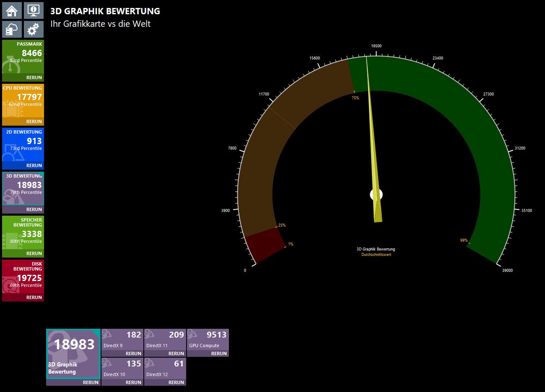Image resolution: width=545 pixels, height=392 pixels.
Task: Click the 99% percentile marker on gauge
Action: pyautogui.click(x=464, y=240)
